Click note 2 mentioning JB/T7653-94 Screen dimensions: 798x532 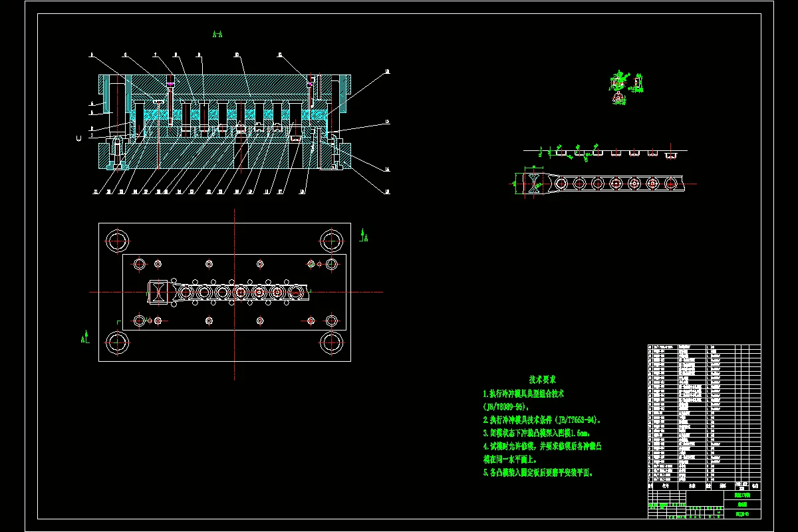pos(543,420)
